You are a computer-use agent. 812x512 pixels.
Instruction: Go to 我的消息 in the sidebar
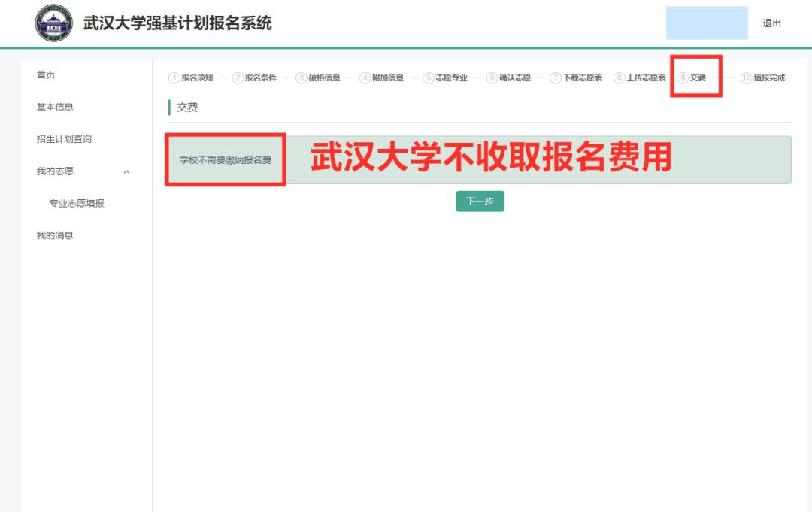[55, 236]
